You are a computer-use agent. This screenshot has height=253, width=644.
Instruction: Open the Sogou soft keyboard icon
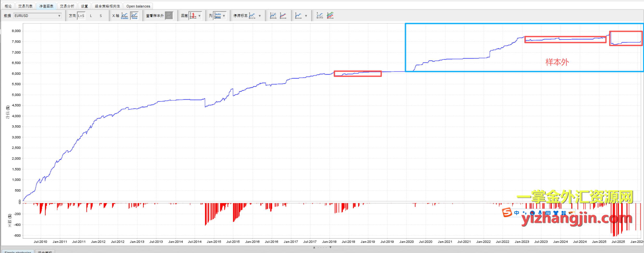coord(548,213)
